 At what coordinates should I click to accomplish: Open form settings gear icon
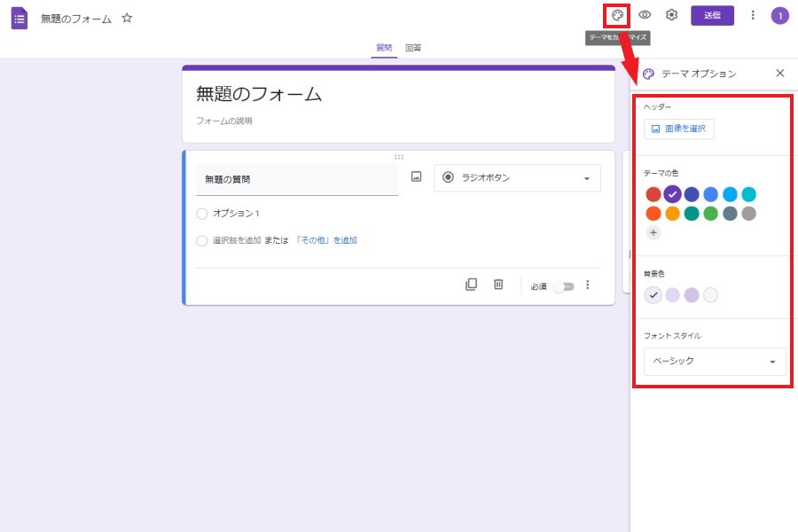pos(672,15)
